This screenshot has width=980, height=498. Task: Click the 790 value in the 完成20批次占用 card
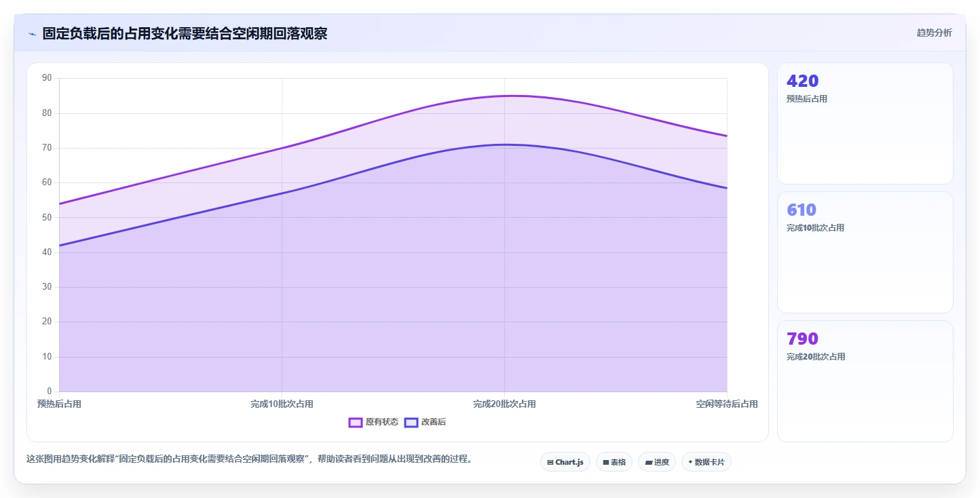tap(802, 339)
